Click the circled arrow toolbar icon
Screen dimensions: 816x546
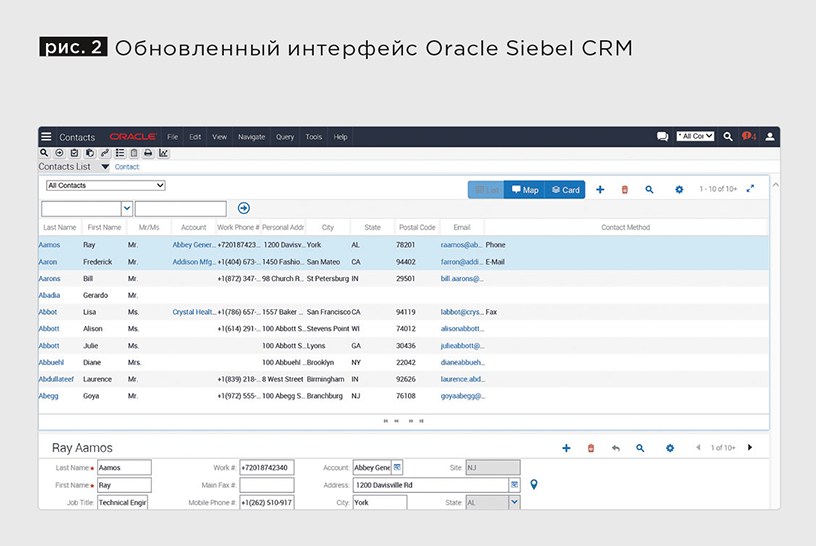click(59, 153)
